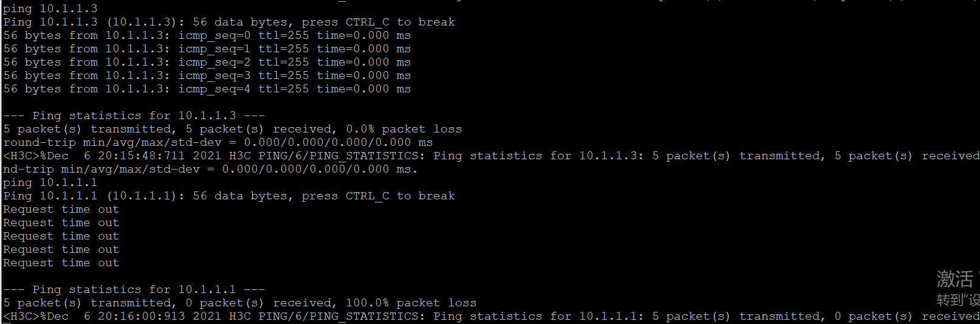
Task: Click the 20:16:00:913 log timestamp
Action: click(x=141, y=316)
